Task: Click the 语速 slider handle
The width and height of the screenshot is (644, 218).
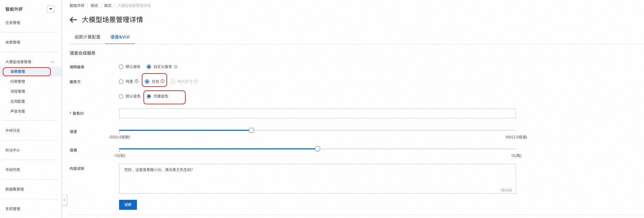Action: [251, 130]
